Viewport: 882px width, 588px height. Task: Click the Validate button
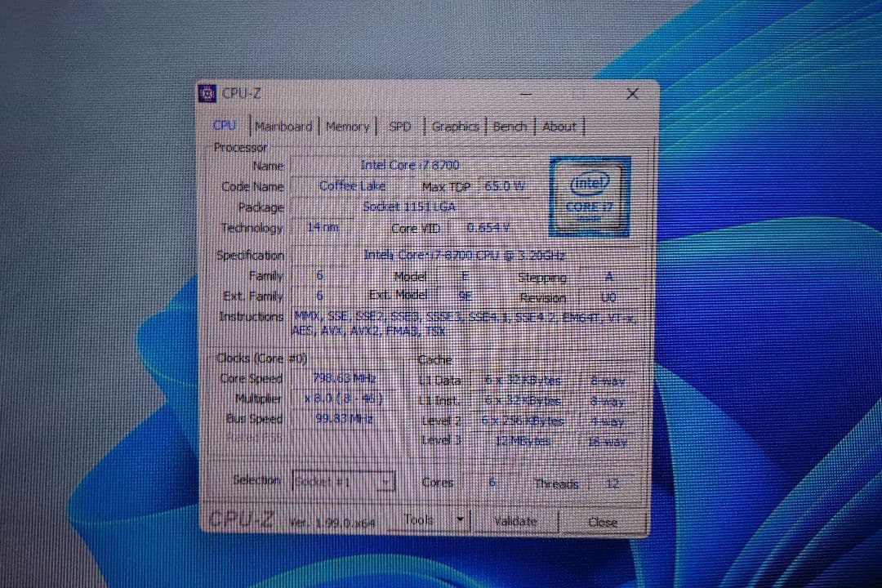(x=515, y=520)
